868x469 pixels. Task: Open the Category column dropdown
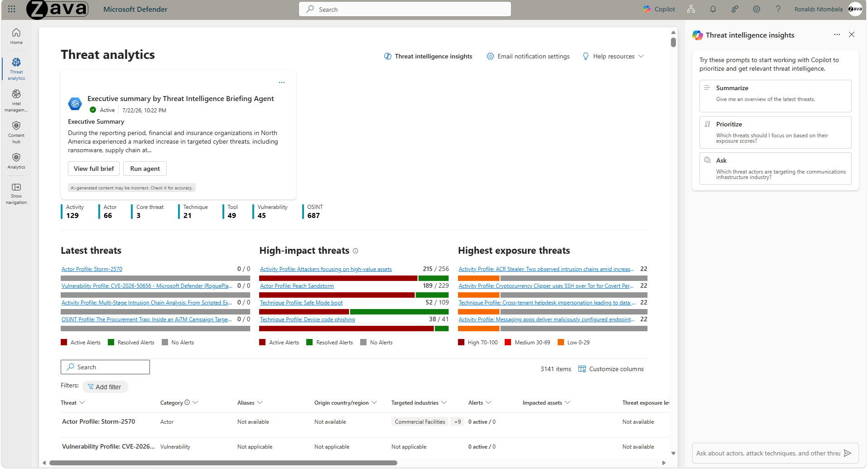click(x=195, y=402)
